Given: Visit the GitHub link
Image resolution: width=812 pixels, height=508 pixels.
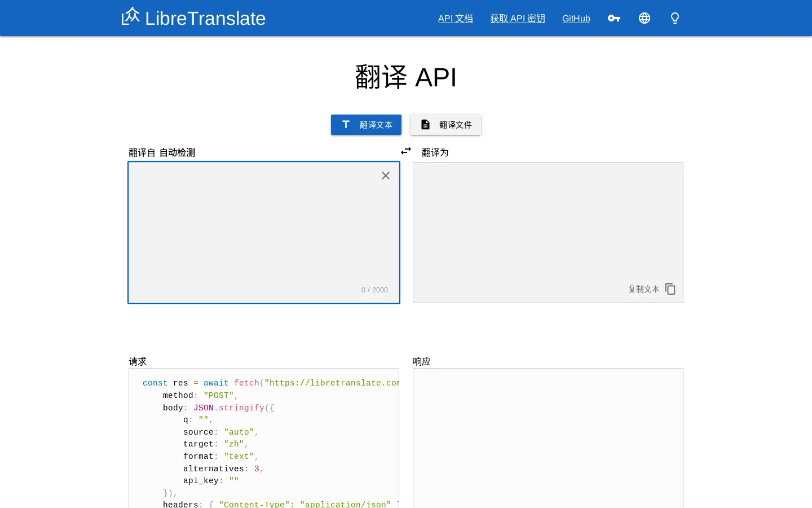Looking at the screenshot, I should pos(576,19).
